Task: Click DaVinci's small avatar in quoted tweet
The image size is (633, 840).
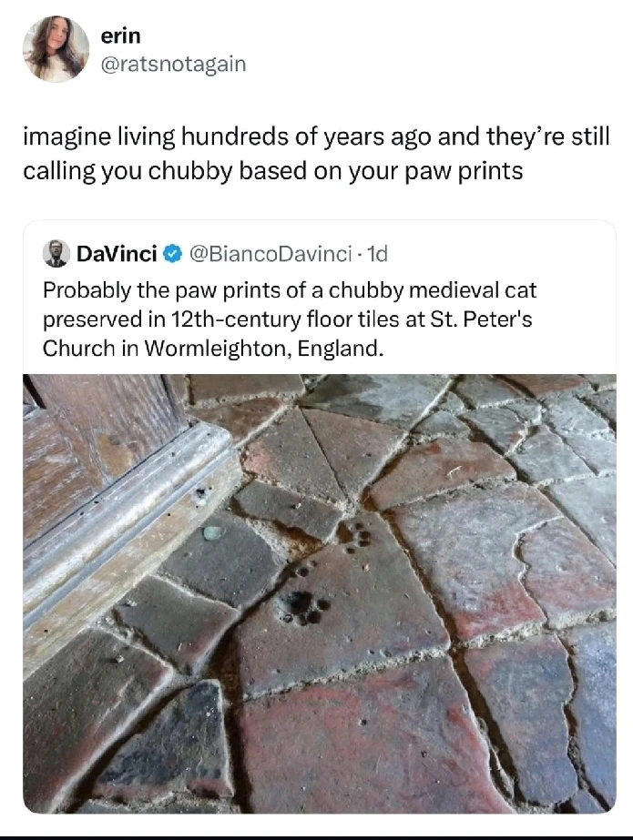Action: 56,254
